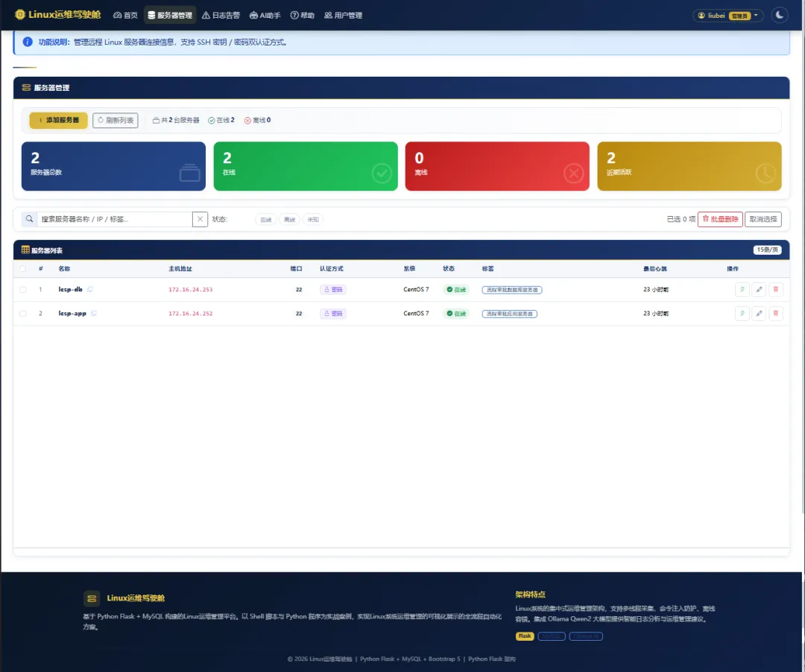Click the 主机地址 column header
The image size is (805, 672).
[x=180, y=269]
